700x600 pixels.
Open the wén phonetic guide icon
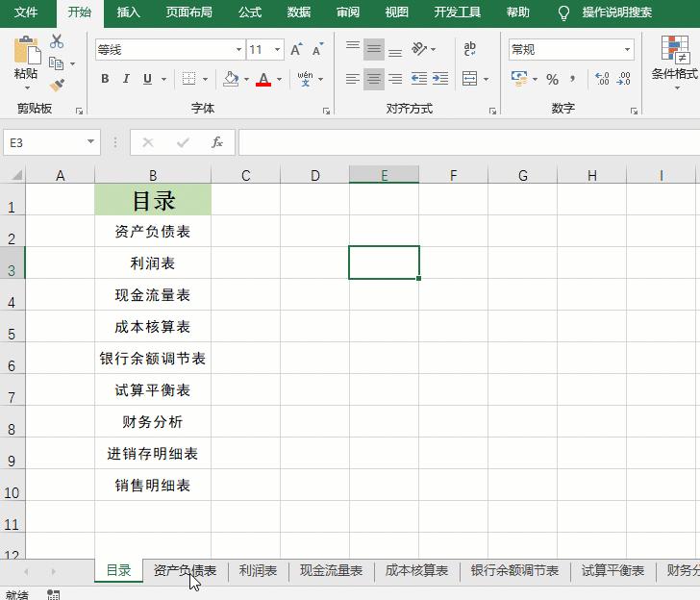point(306,79)
